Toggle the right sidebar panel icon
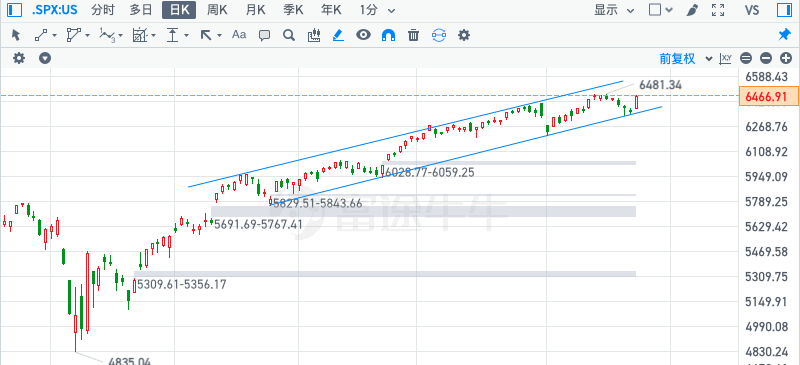Image resolution: width=800 pixels, height=365 pixels. 783,10
